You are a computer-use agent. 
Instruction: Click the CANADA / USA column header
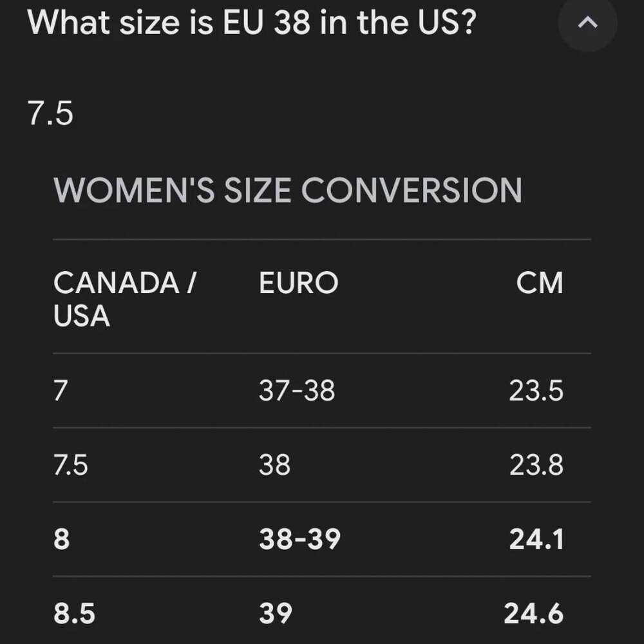pyautogui.click(x=126, y=299)
